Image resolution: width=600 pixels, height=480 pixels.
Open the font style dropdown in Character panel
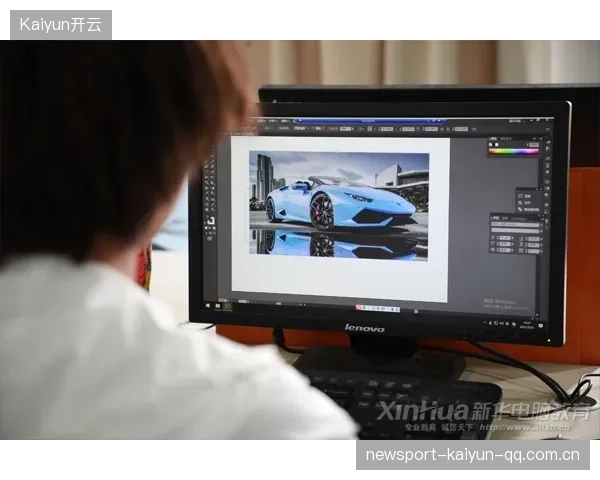(516, 230)
